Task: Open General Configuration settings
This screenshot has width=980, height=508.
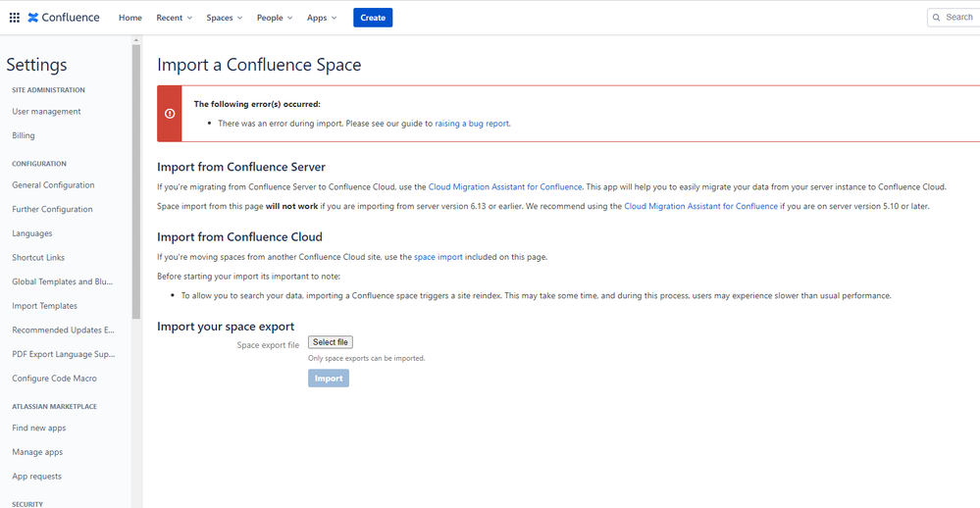Action: [53, 185]
